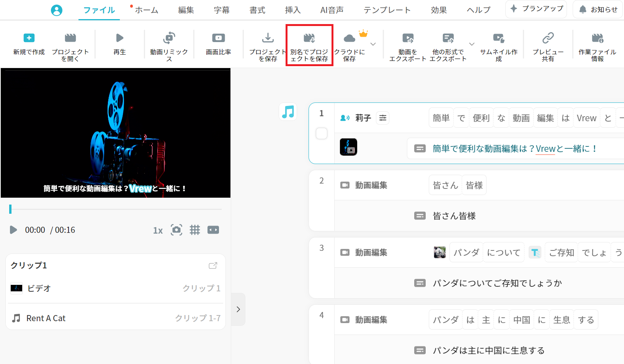
Task: Click the caption icon in clip 2 row
Action: point(420,216)
